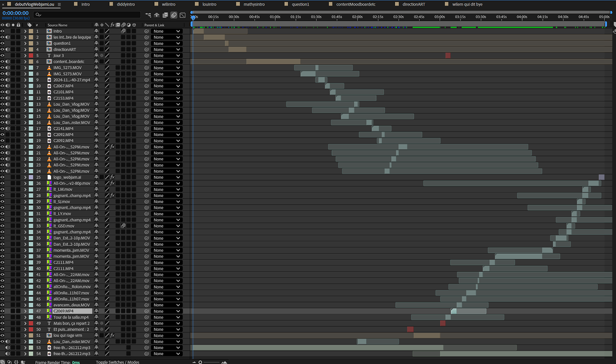Hide the directionART layer with eye icon
This screenshot has width=616, height=364.
pos(2,49)
